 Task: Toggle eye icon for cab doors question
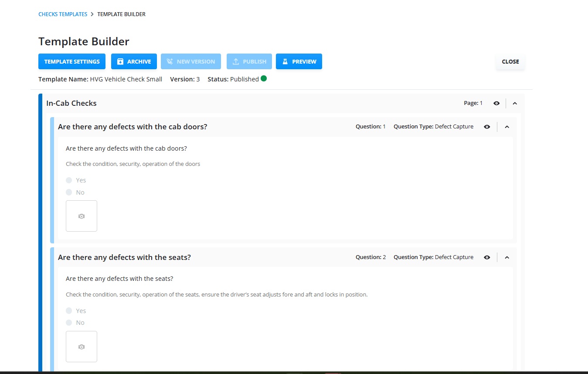pyautogui.click(x=487, y=127)
